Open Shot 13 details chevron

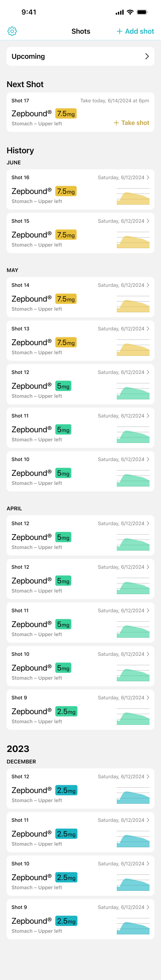pos(148,329)
